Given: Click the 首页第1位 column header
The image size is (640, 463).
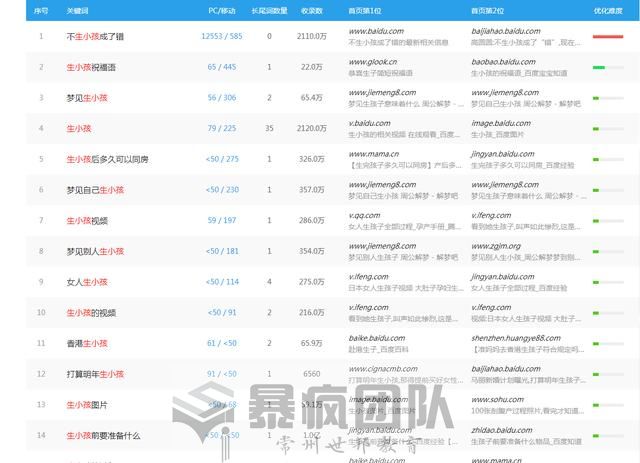Looking at the screenshot, I should pyautogui.click(x=365, y=11).
